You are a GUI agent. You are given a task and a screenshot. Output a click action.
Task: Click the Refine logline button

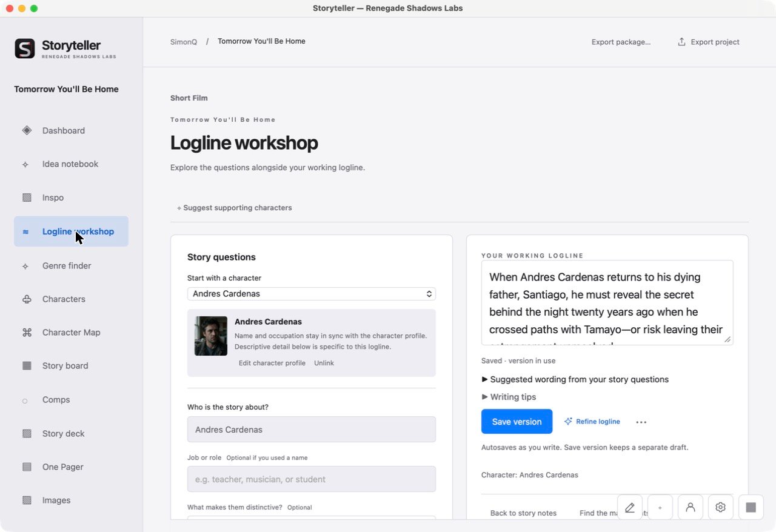pyautogui.click(x=592, y=422)
